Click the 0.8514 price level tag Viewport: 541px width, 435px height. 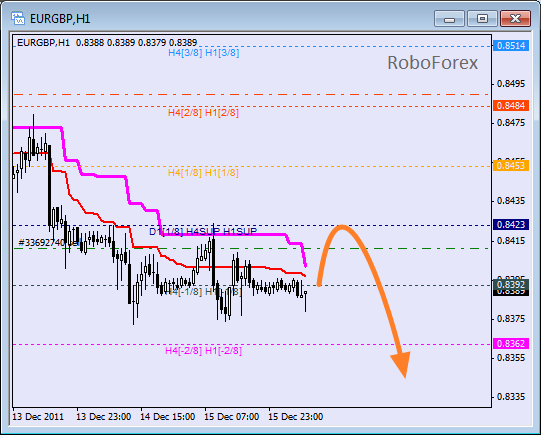click(x=511, y=46)
